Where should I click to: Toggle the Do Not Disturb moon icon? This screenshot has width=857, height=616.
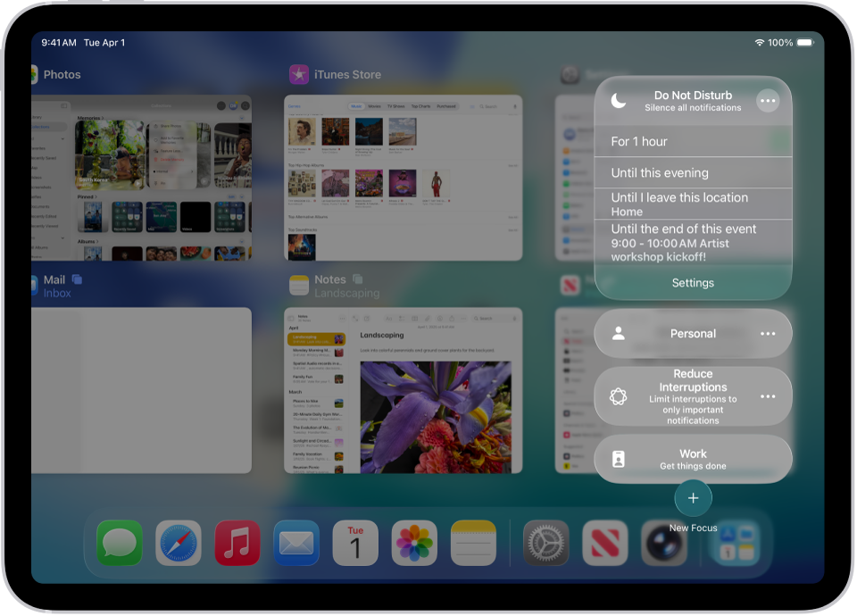(x=617, y=101)
